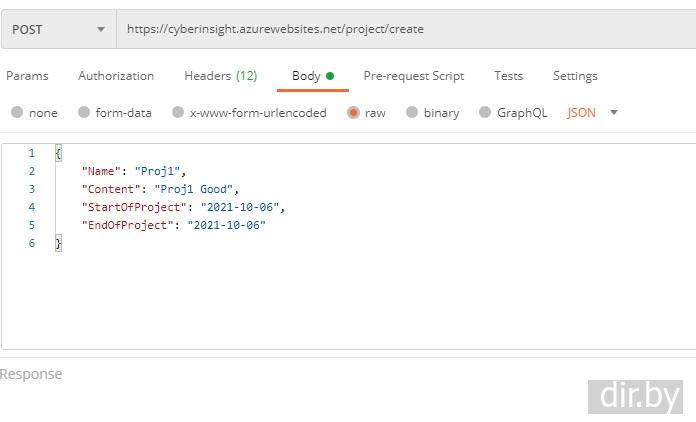
Task: Click the dir.by watermark logo
Action: [x=635, y=396]
